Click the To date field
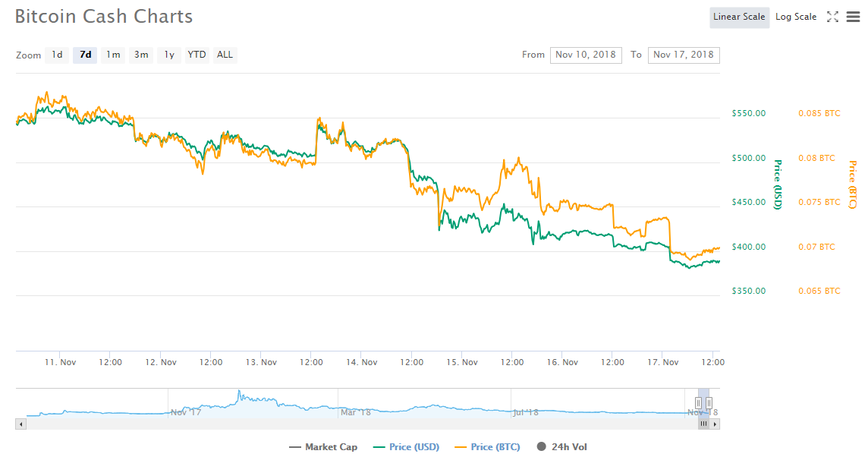The width and height of the screenshot is (868, 457). tap(683, 55)
